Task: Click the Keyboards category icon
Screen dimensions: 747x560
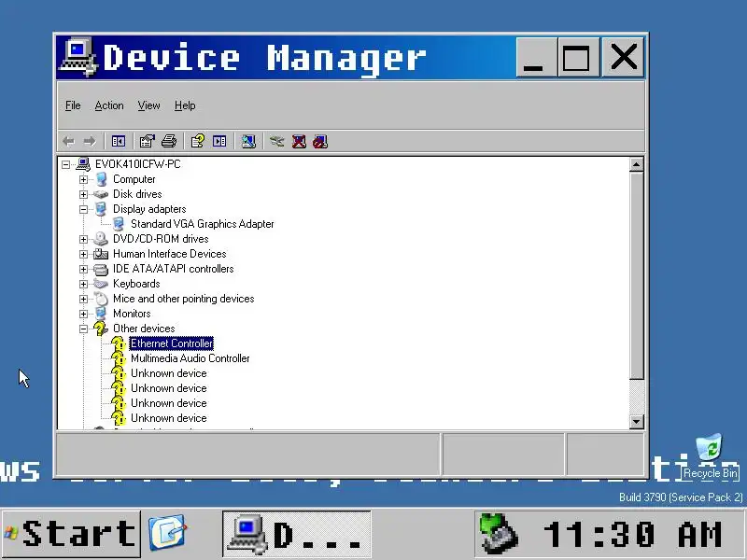Action: [x=101, y=284]
